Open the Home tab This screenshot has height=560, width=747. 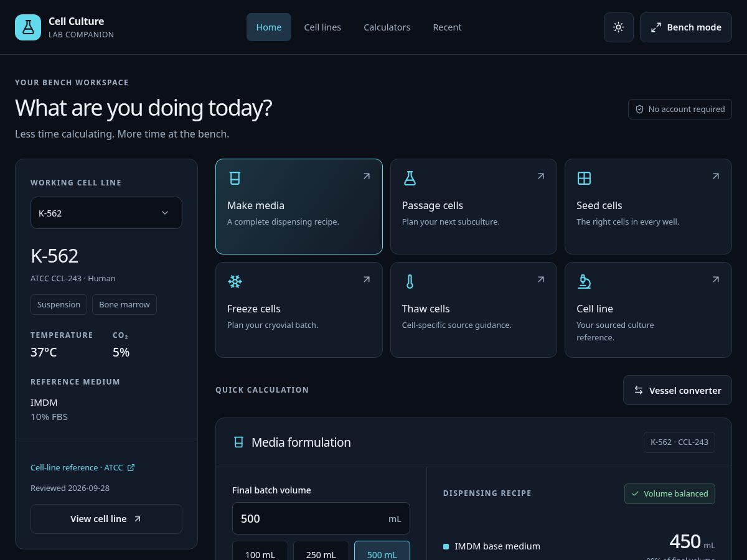pos(269,27)
